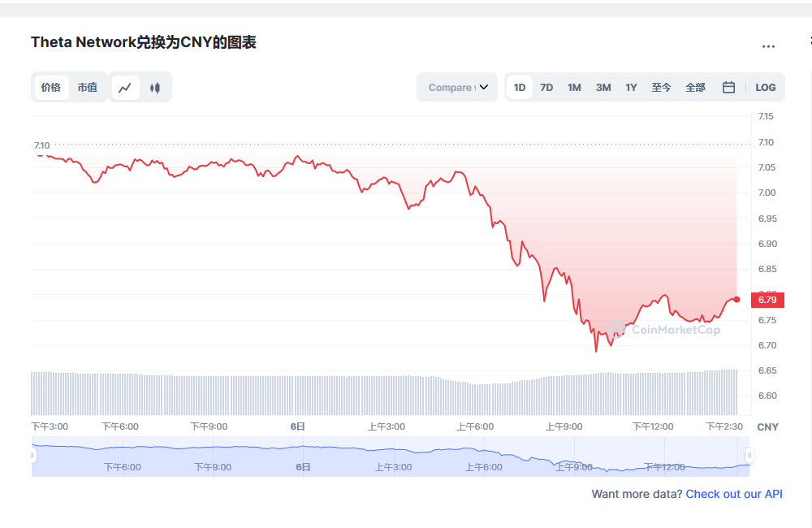
Task: Select the 市值 (market cap) tab
Action: (x=87, y=87)
